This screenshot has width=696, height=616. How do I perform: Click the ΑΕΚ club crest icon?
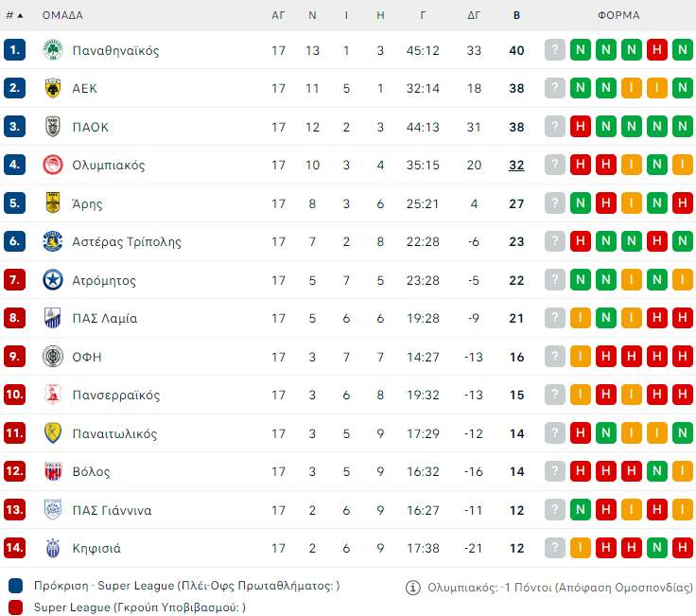pos(53,88)
